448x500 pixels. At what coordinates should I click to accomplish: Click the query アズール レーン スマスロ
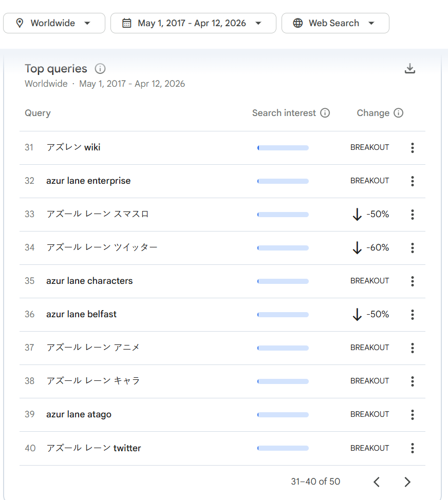click(x=97, y=214)
